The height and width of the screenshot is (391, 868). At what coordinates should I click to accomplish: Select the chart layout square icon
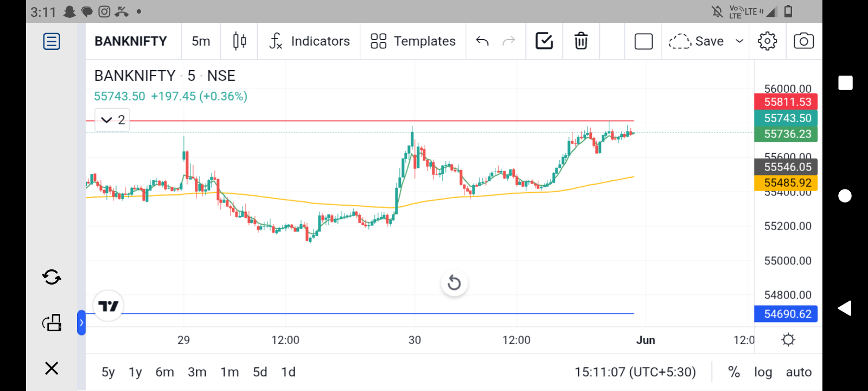643,41
